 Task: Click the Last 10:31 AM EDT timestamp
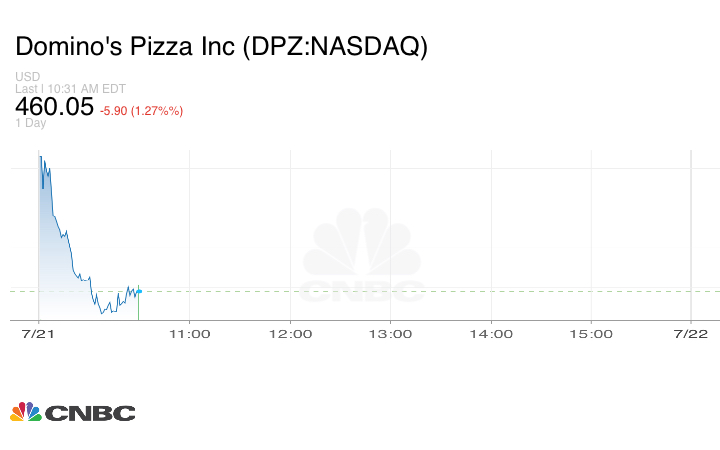[65, 88]
